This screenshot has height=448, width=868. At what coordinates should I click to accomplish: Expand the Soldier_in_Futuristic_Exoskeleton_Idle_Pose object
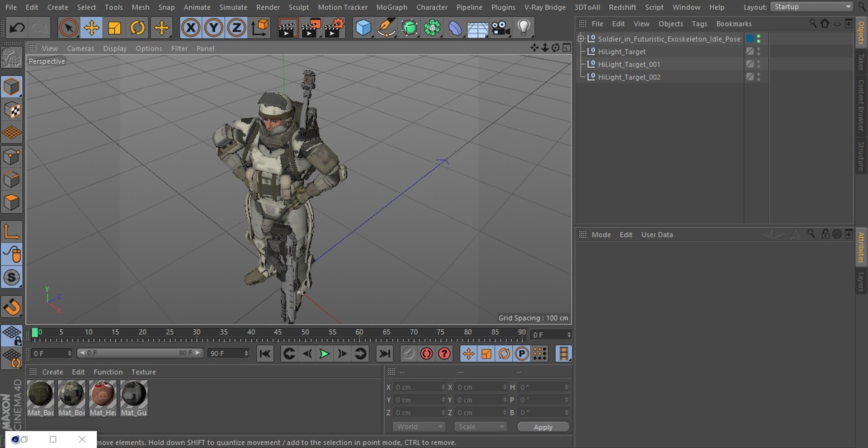tap(581, 39)
